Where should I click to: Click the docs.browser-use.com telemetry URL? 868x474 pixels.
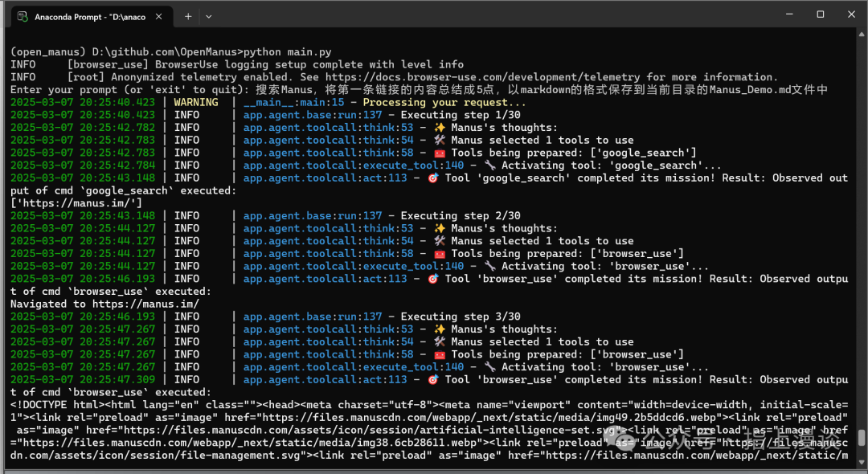[483, 77]
